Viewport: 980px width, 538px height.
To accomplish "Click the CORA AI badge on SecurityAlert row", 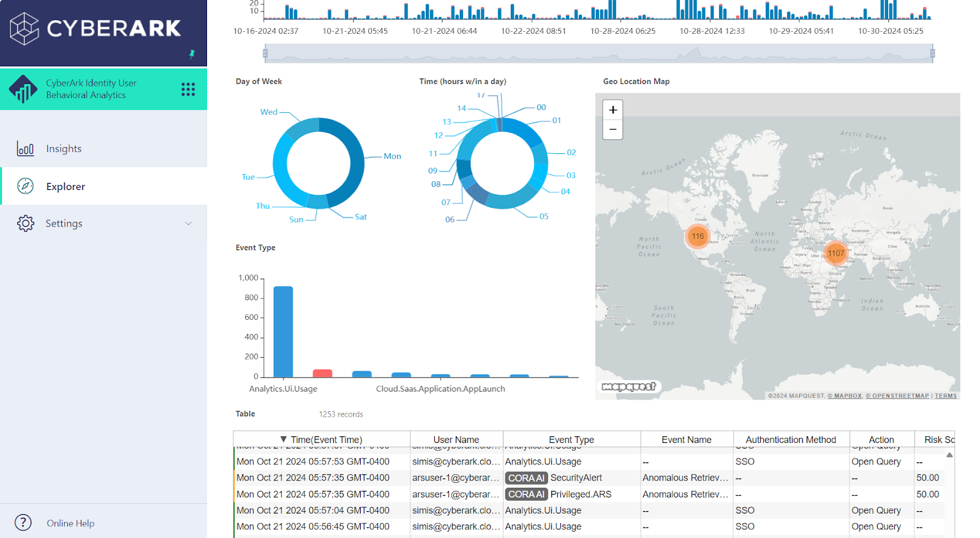I will [x=526, y=478].
